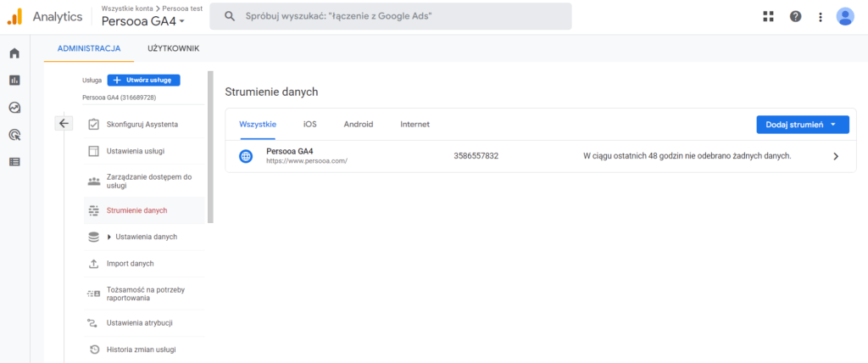The height and width of the screenshot is (363, 868).
Task: Click the Skonfiguruj Asystenta checklist icon
Action: (x=93, y=124)
